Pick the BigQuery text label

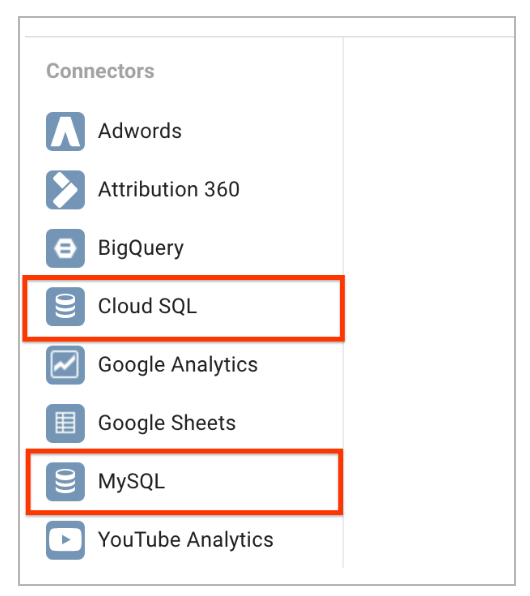pos(141,249)
